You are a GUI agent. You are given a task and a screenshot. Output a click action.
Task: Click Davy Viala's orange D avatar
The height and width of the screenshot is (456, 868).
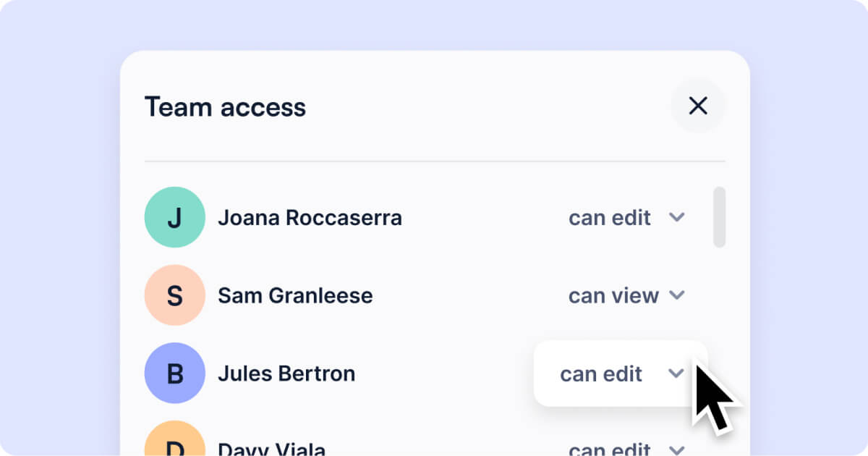[175, 439]
